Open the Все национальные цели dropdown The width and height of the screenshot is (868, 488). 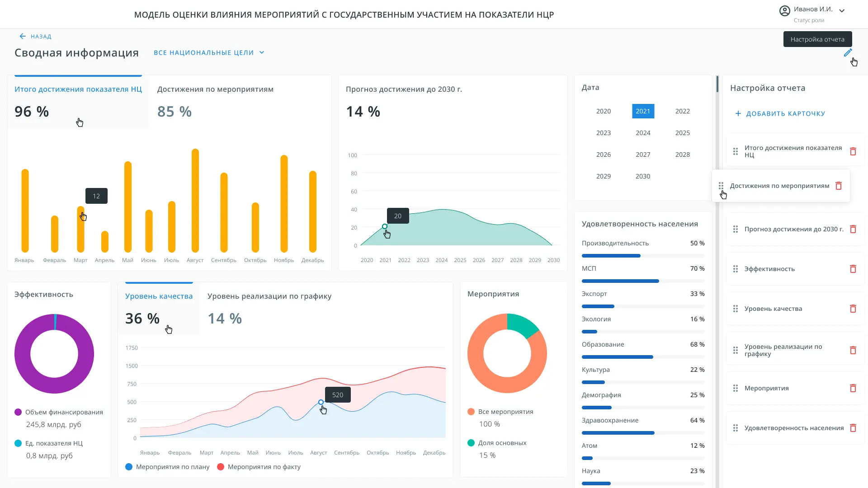tap(209, 53)
